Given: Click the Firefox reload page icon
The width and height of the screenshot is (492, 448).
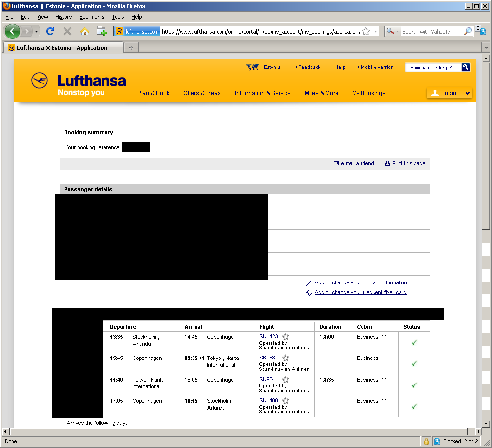Looking at the screenshot, I should (50, 31).
